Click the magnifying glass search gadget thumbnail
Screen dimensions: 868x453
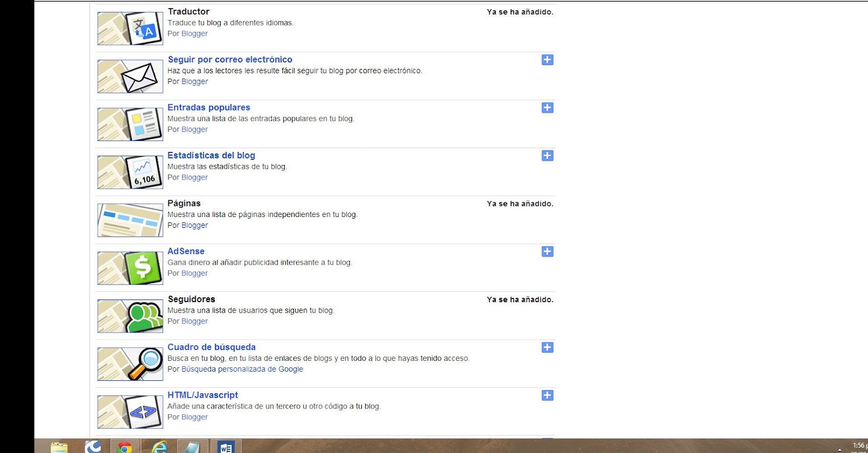(x=130, y=364)
